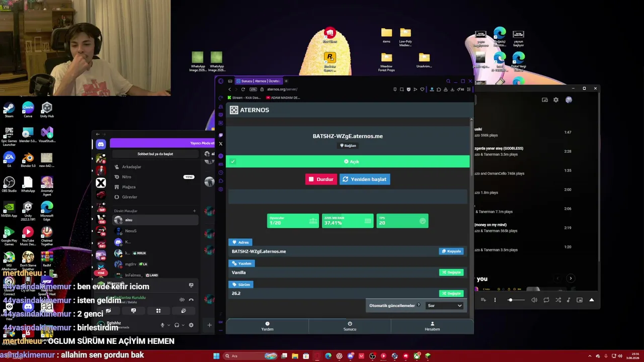Viewport: 644px width, 362px height.
Task: Open the Hesabım account tab
Action: [432, 326]
